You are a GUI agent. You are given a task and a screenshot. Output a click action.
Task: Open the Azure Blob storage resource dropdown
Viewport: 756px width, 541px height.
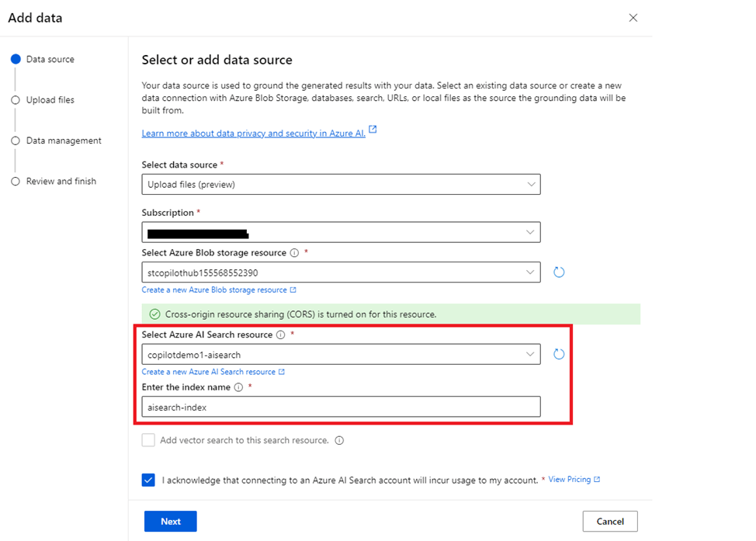[341, 272]
